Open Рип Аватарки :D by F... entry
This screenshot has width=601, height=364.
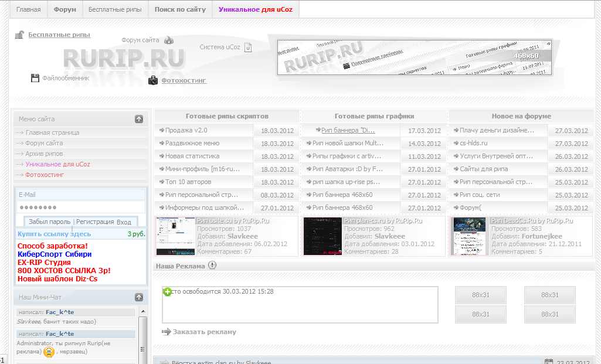(x=348, y=169)
